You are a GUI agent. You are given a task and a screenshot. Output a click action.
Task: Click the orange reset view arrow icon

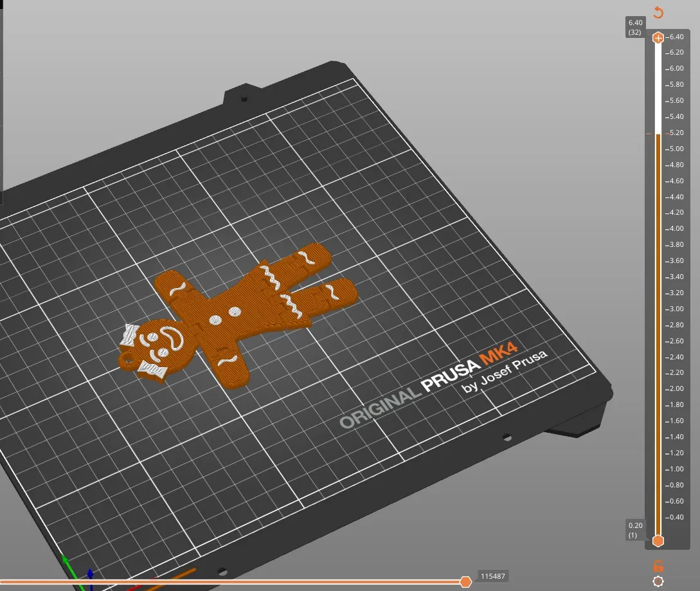(657, 12)
